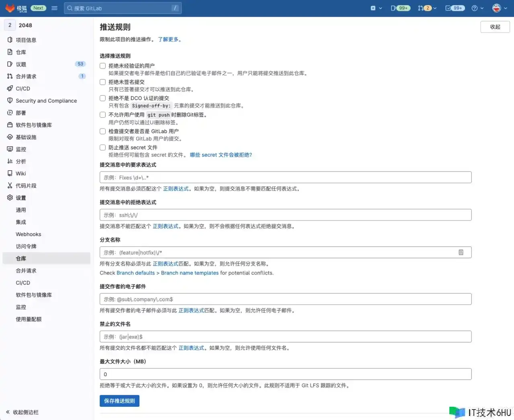Enable 拒绝未经验证的用户 checkbox
The width and height of the screenshot is (514, 420).
[103, 66]
